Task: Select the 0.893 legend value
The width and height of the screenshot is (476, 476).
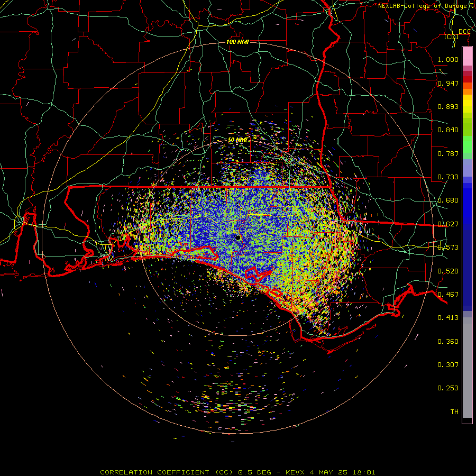Action: tap(448, 106)
